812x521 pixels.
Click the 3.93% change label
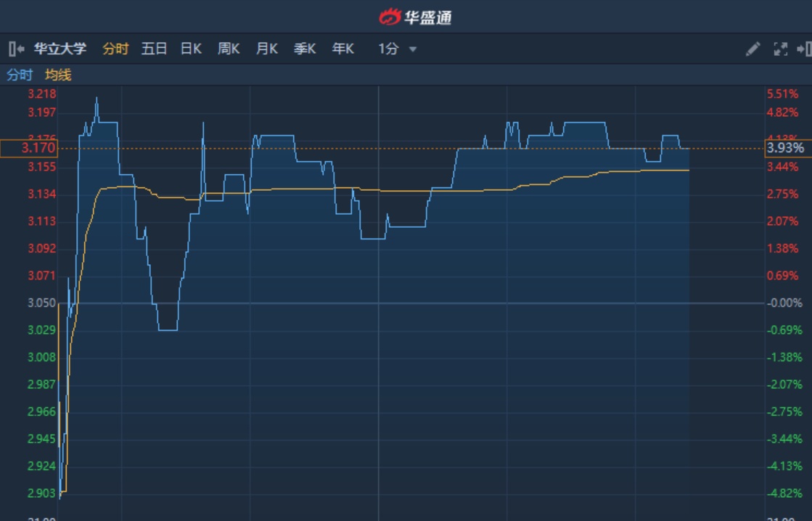pyautogui.click(x=788, y=148)
